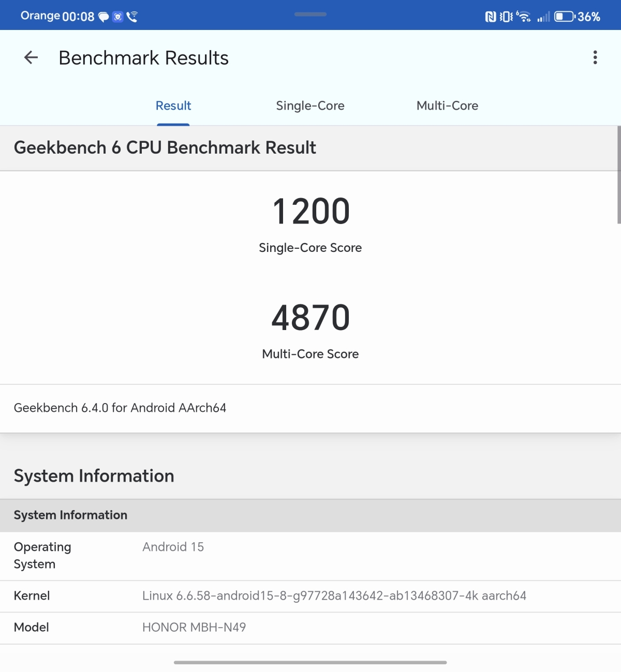Screen dimensions: 621x672
Task: Click the vertical scrollbar on right edge
Action: click(619, 175)
